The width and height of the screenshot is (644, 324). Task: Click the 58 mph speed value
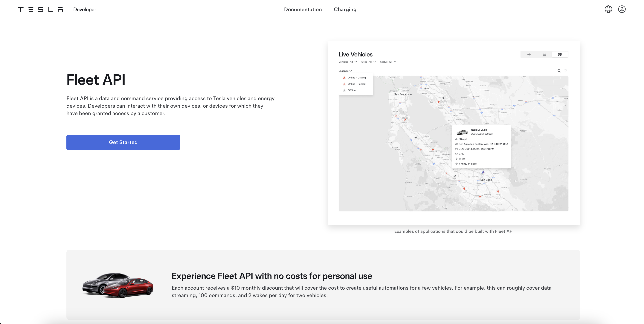click(463, 139)
